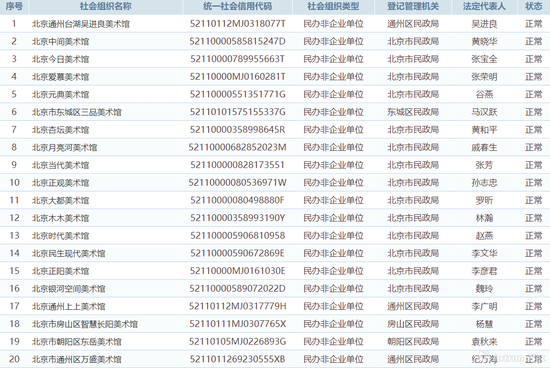Click credit code 52110000MJ0161030E
The image size is (550, 368).
coord(237,271)
